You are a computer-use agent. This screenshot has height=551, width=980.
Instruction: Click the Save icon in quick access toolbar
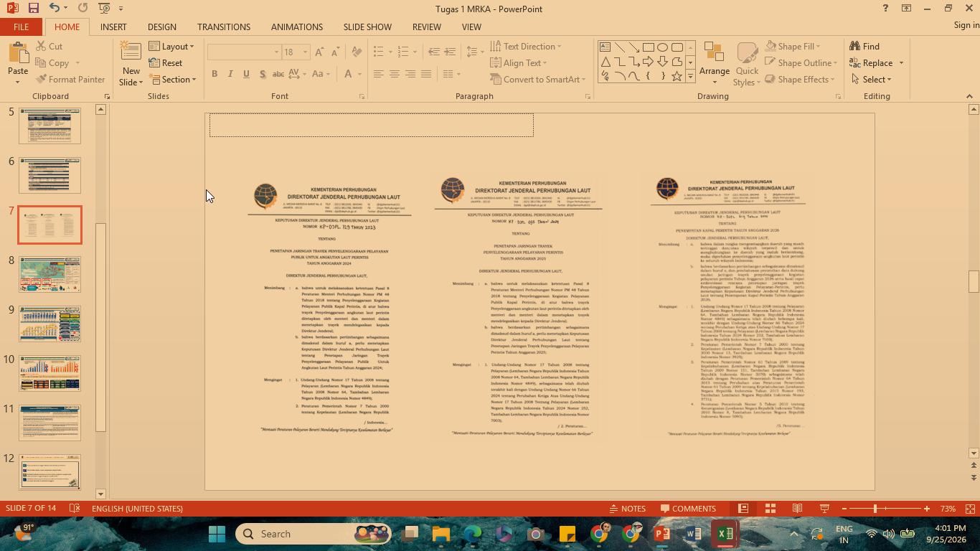(33, 8)
